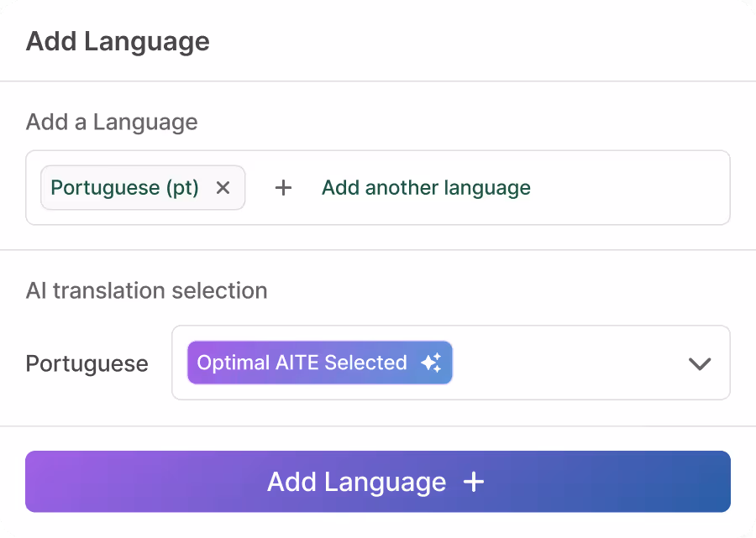The width and height of the screenshot is (756, 538).
Task: Click the Add Language dialog title
Action: [x=118, y=41]
